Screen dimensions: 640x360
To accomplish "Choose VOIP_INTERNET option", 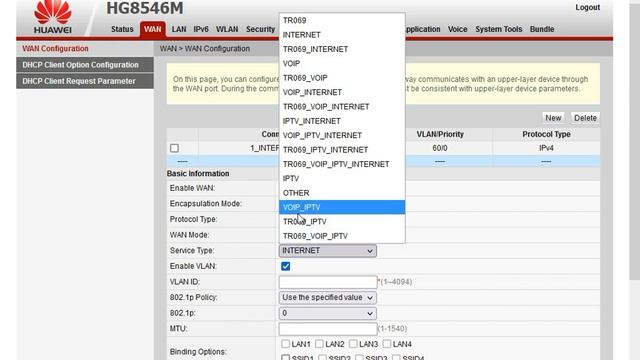I will tap(342, 92).
